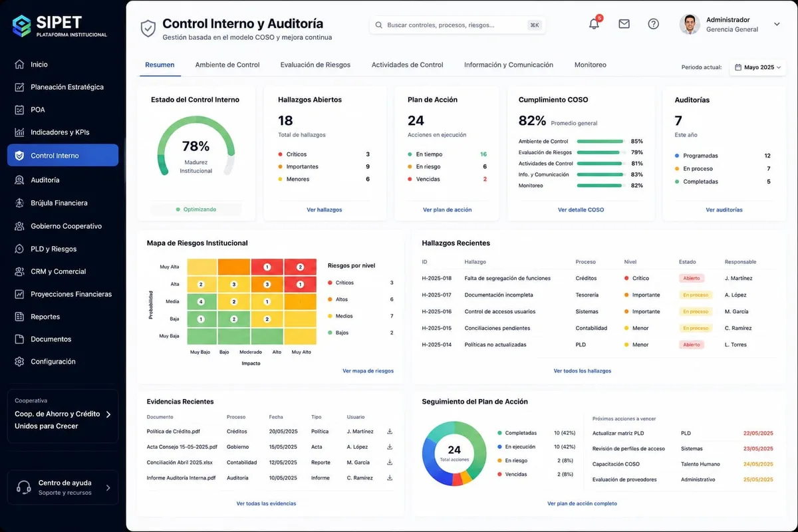This screenshot has height=532, width=798.
Task: Switch to the Ambiente de Control tab
Action: 227,65
